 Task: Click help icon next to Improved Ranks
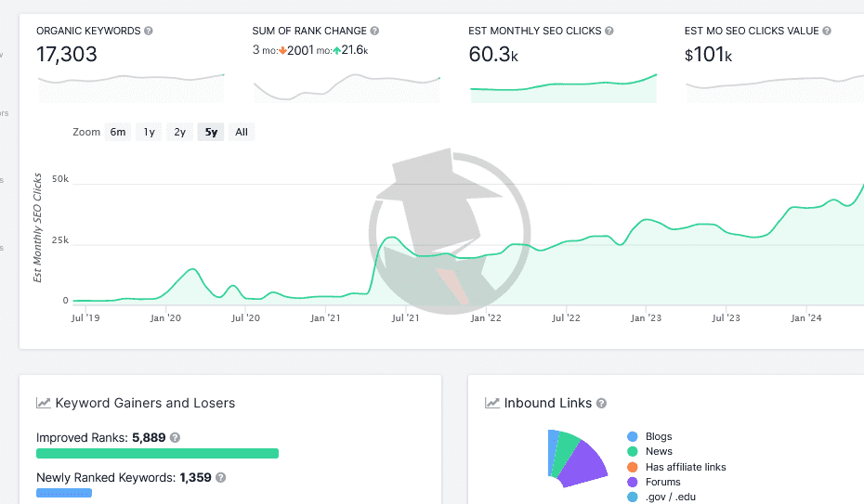(175, 437)
